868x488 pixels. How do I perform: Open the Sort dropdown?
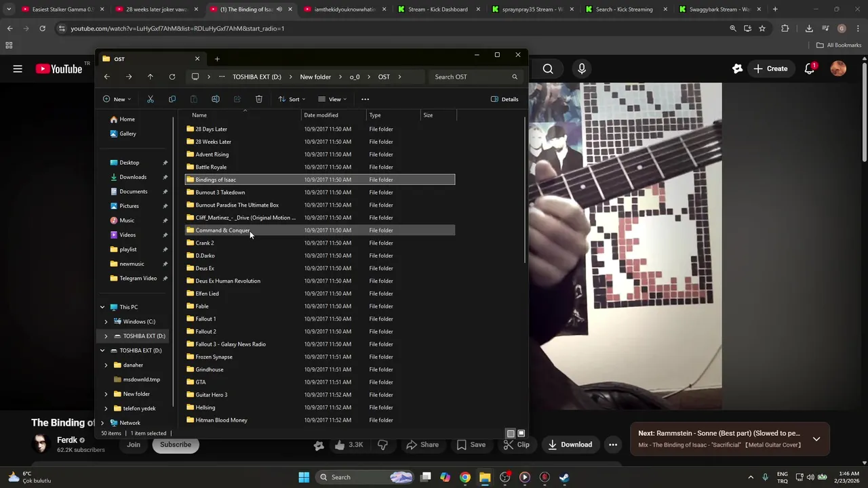tap(292, 99)
